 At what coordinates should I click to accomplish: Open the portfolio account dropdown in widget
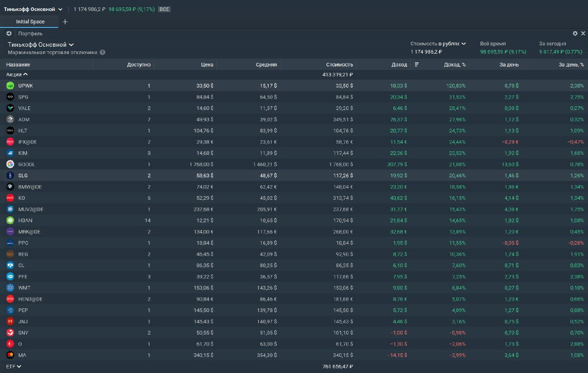[x=41, y=44]
